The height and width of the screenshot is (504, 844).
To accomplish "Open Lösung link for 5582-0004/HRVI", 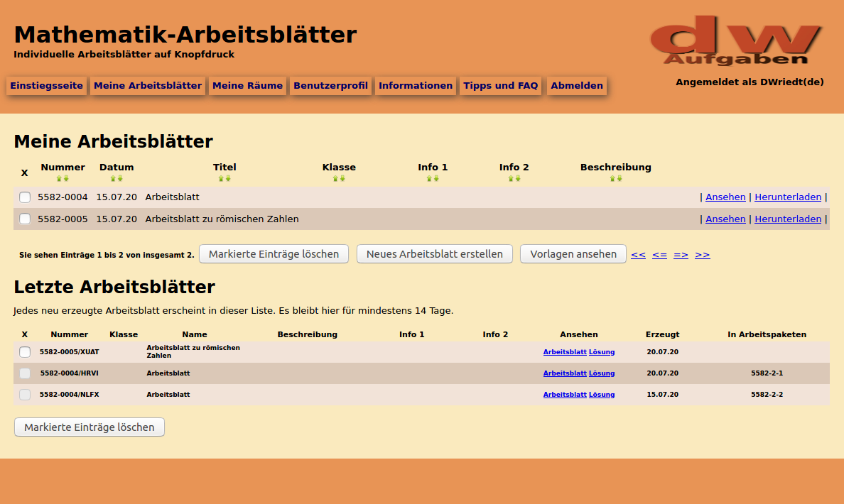I will click(602, 373).
